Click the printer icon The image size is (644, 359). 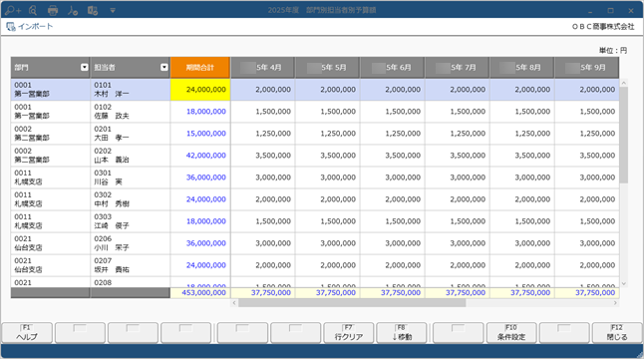point(53,10)
